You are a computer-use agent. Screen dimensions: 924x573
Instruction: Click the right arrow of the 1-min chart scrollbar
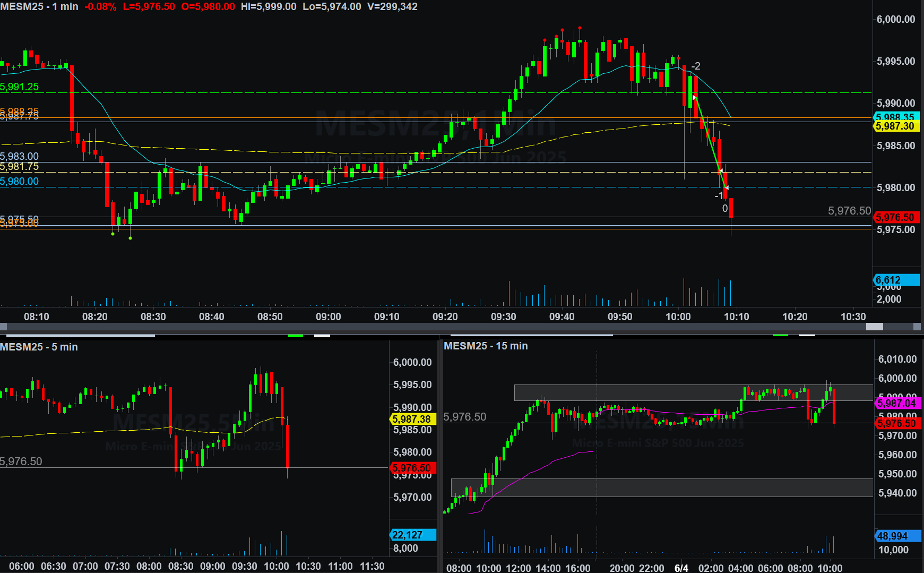point(917,327)
